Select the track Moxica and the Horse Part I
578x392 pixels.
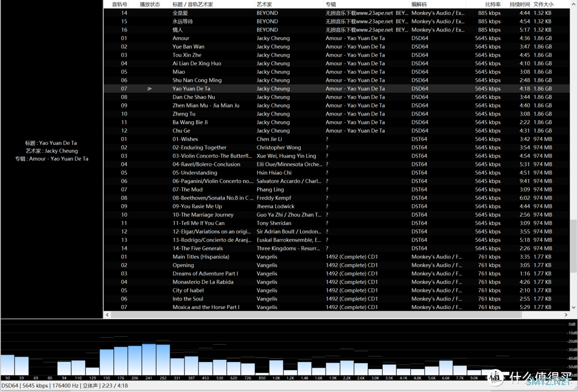coord(206,308)
